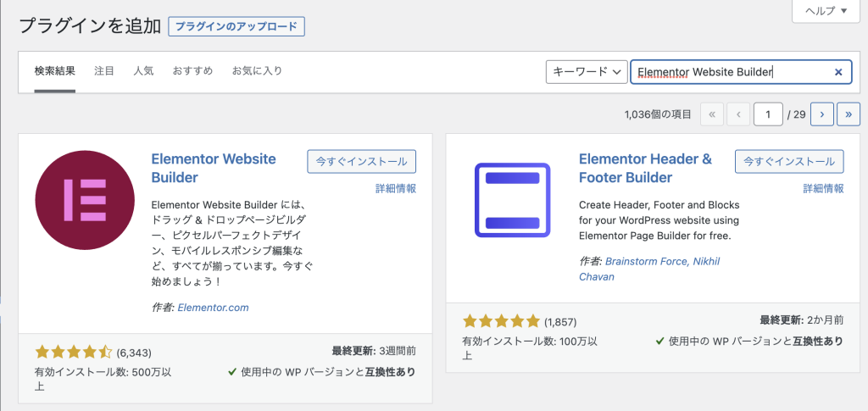Click the プラグインを追加 page heading
Screen dimensions: 868x411
coord(90,26)
